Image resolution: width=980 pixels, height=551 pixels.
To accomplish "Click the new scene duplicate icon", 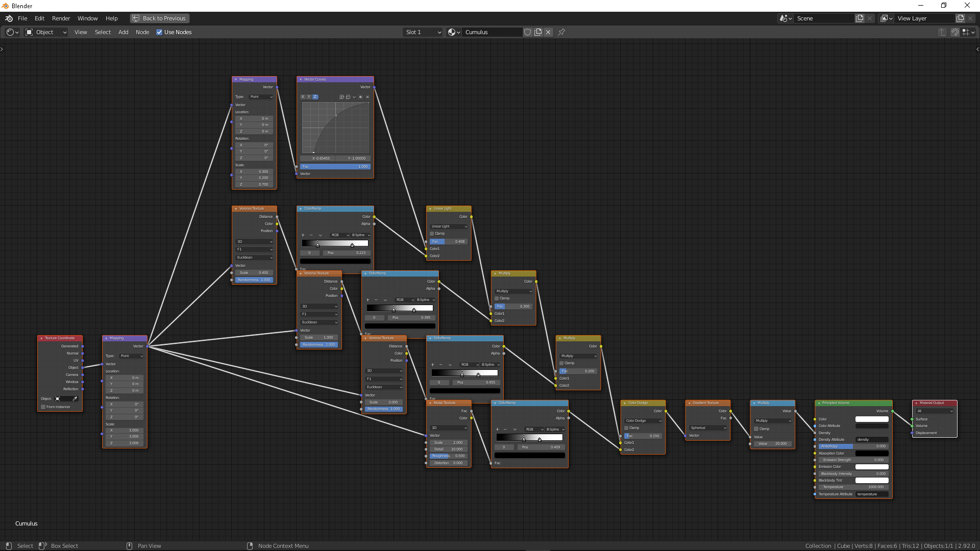I will 860,18.
